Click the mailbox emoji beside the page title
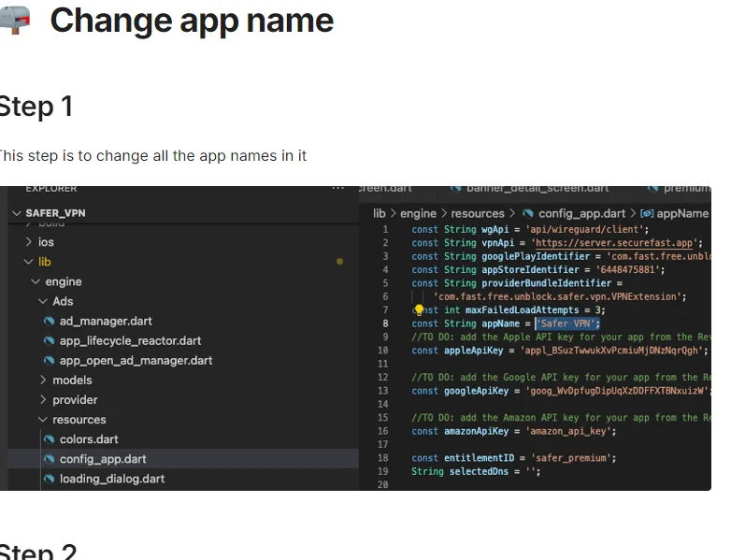 point(14,21)
